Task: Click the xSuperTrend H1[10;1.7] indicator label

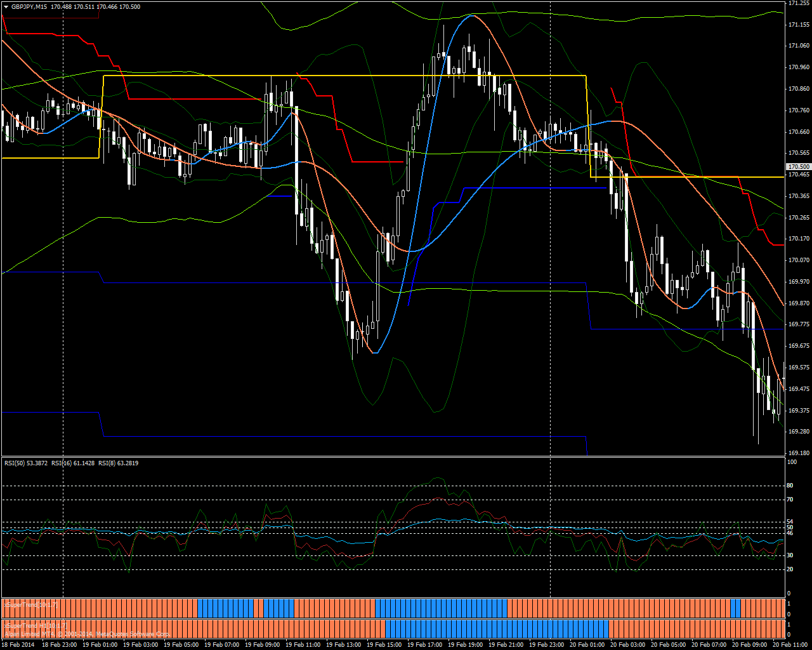Action: click(x=36, y=625)
